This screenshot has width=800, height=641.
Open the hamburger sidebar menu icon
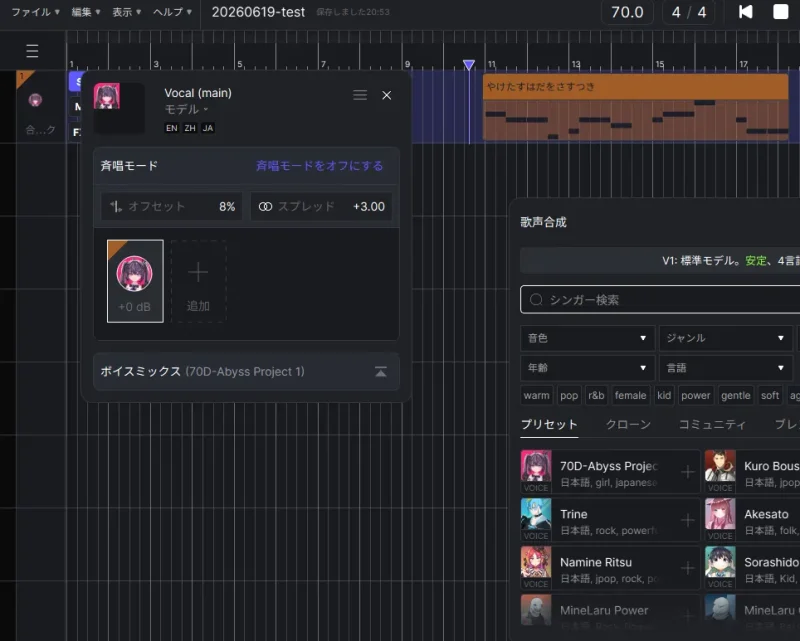tap(32, 51)
